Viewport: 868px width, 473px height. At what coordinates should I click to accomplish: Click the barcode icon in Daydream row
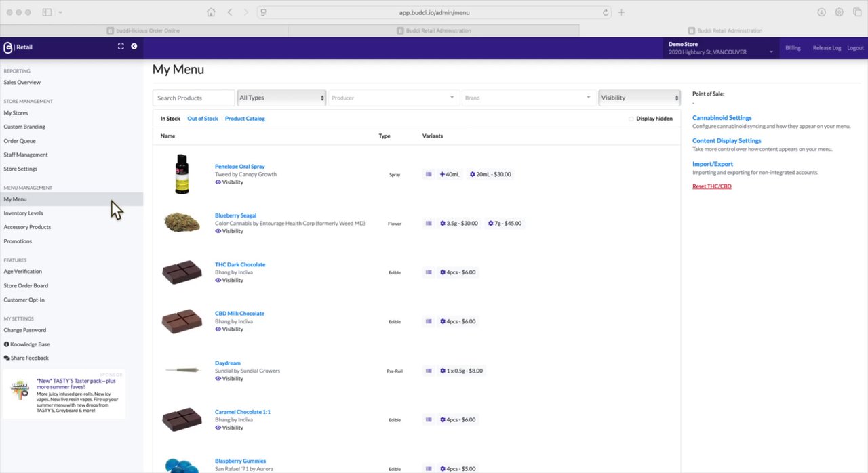pyautogui.click(x=429, y=371)
